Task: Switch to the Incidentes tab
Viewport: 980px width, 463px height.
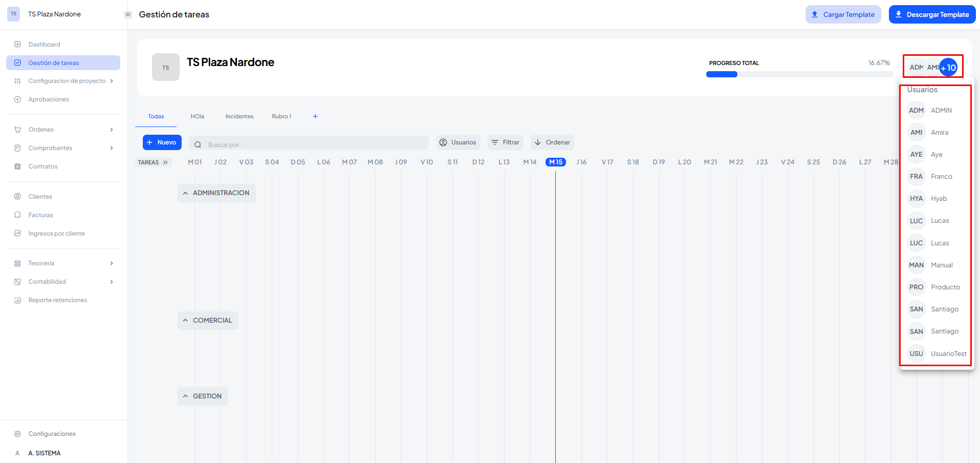Action: click(239, 116)
